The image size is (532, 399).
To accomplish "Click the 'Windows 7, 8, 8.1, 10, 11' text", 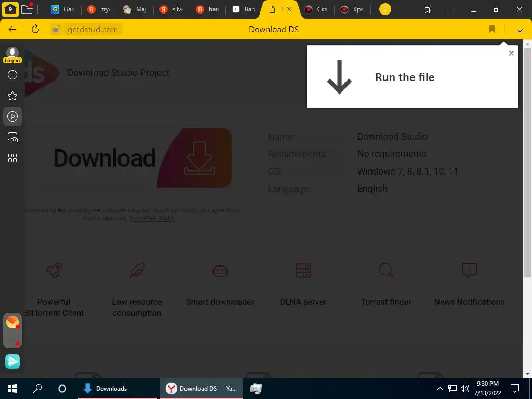I will (x=407, y=171).
